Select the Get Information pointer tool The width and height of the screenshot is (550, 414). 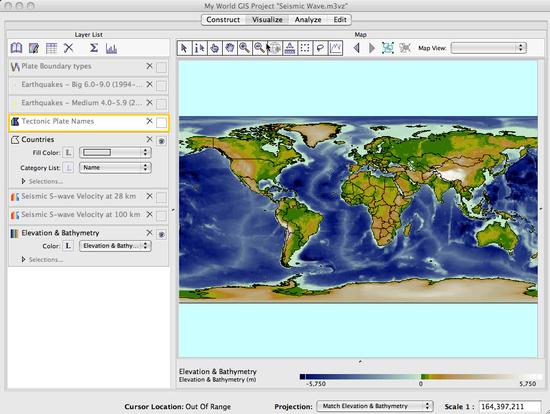pos(200,48)
